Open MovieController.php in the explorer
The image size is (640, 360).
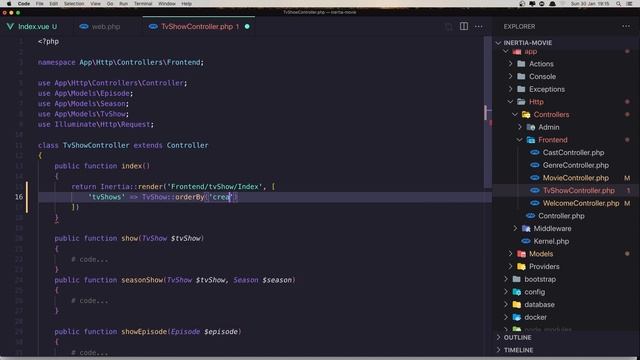pyautogui.click(x=576, y=178)
